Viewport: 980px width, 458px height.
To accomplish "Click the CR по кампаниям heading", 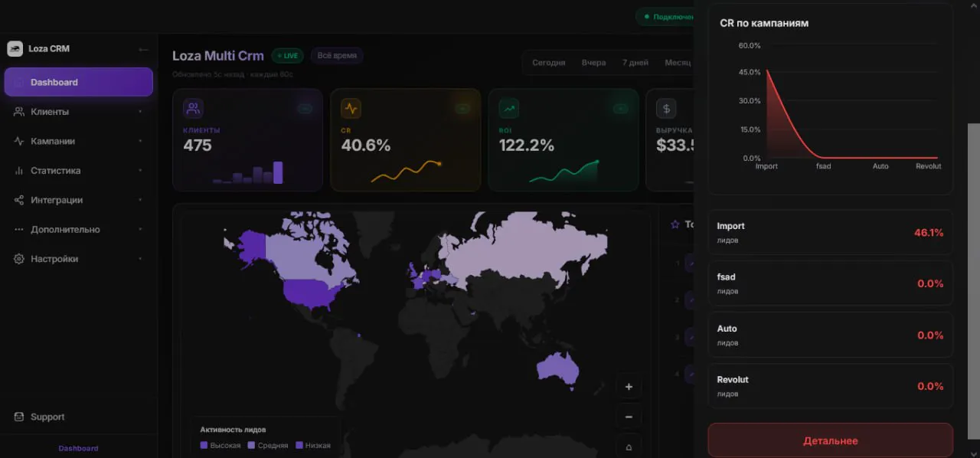I will tap(764, 23).
